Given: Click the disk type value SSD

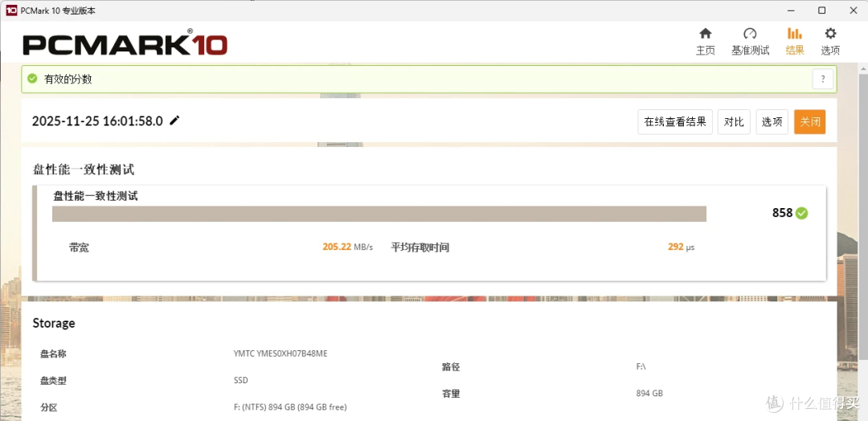Looking at the screenshot, I should (241, 381).
